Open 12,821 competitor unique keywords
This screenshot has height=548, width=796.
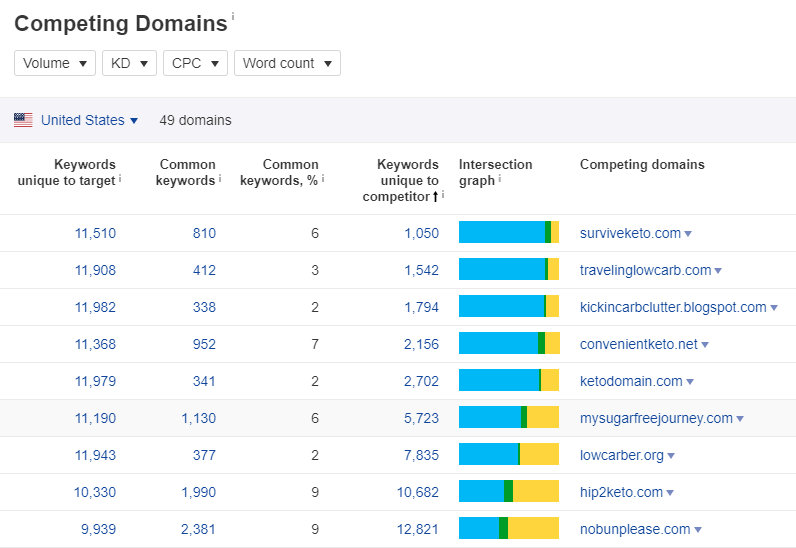tap(418, 529)
